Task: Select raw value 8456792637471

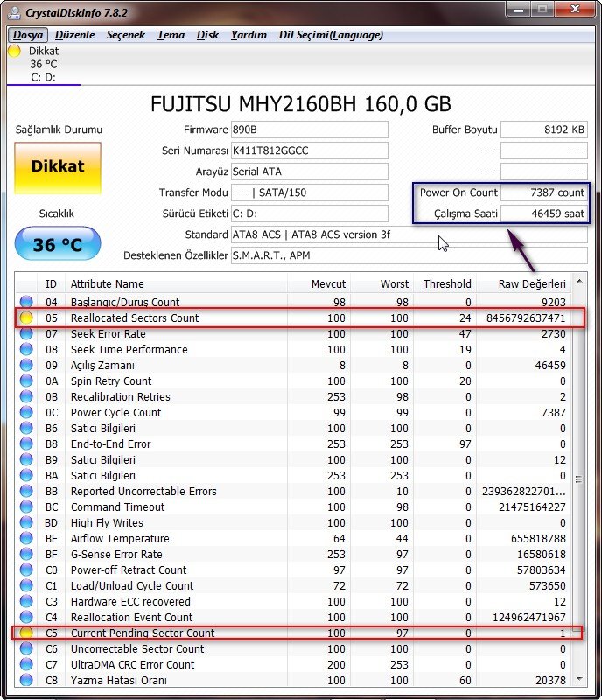Action: (x=526, y=318)
